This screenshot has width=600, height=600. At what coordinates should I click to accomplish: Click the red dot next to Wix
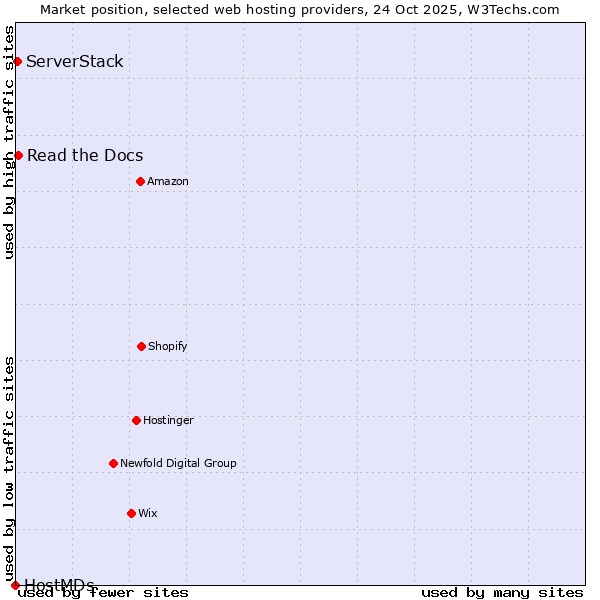131,513
